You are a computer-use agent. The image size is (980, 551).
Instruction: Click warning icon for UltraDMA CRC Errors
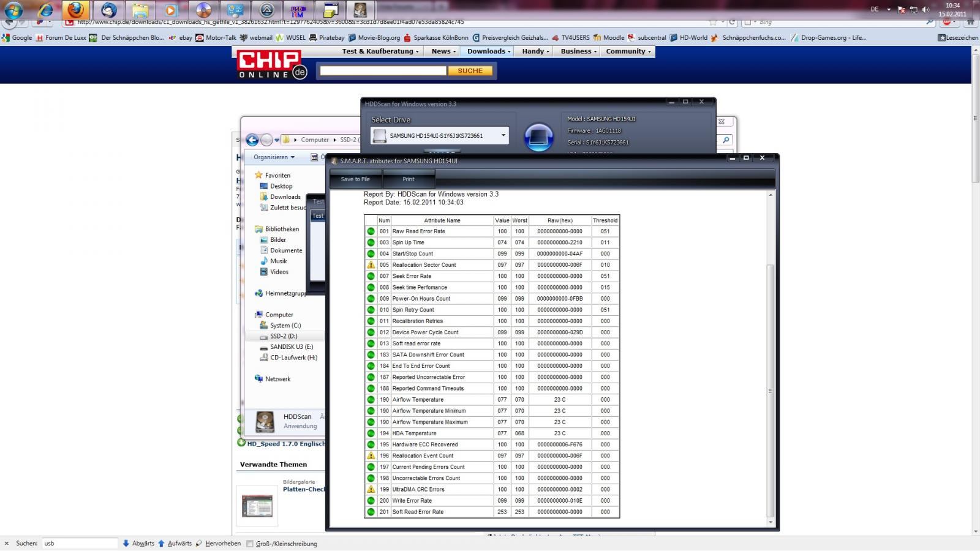point(371,489)
